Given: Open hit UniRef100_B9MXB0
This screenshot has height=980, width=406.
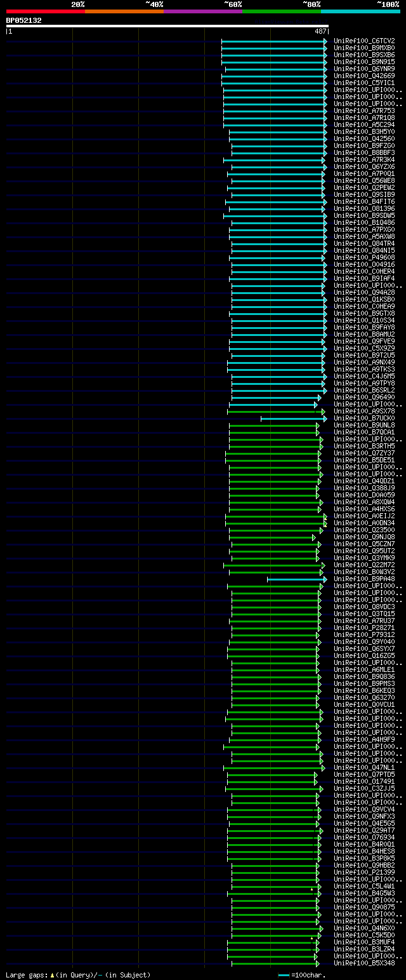Looking at the screenshot, I should point(364,48).
